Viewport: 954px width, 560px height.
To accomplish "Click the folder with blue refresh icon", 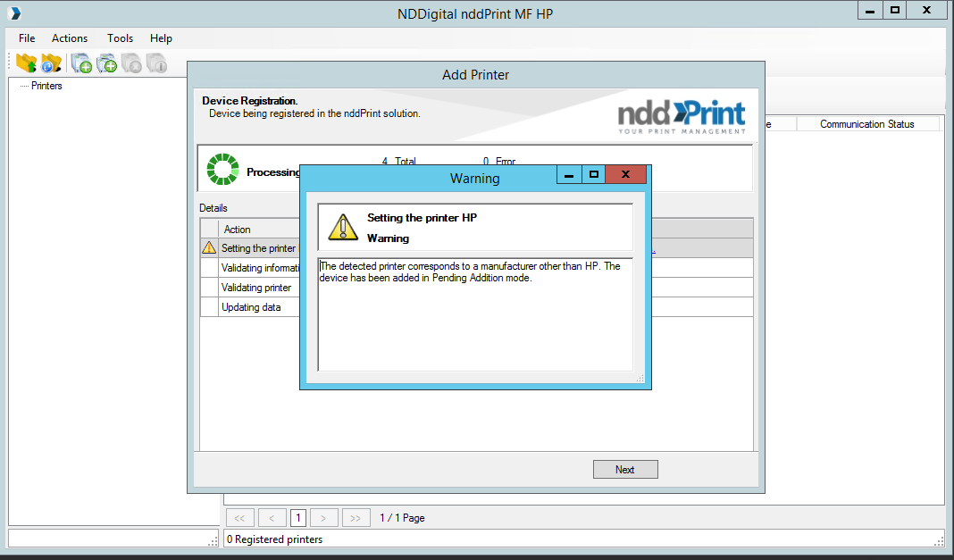I will (x=51, y=63).
